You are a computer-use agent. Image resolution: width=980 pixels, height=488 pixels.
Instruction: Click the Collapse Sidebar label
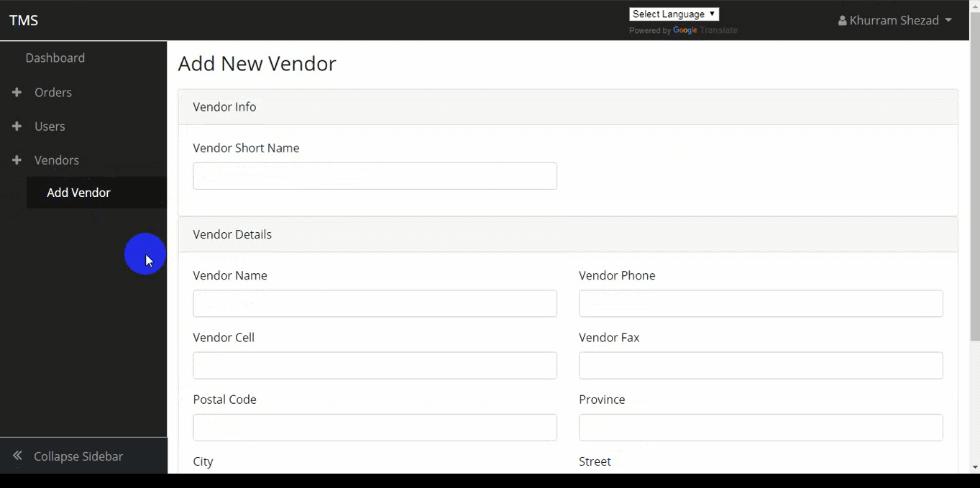78,456
